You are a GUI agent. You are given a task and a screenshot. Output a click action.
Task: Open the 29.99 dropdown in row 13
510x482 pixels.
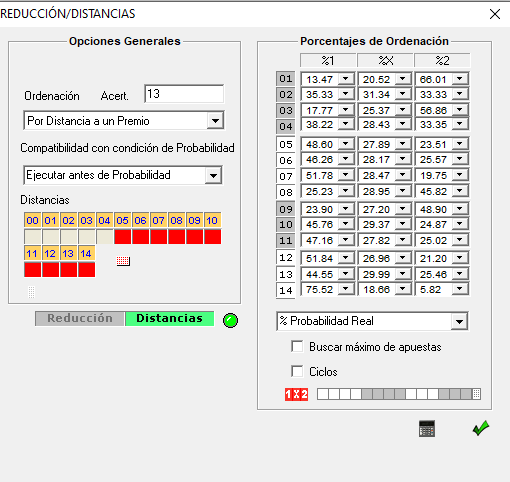click(403, 274)
